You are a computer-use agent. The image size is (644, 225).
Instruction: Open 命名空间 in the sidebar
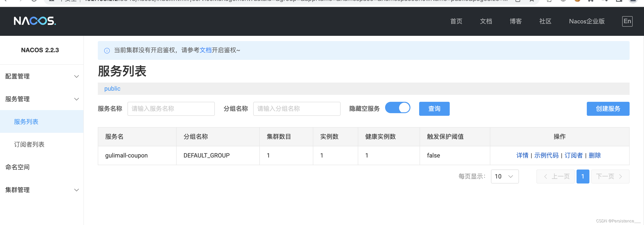coord(42,167)
